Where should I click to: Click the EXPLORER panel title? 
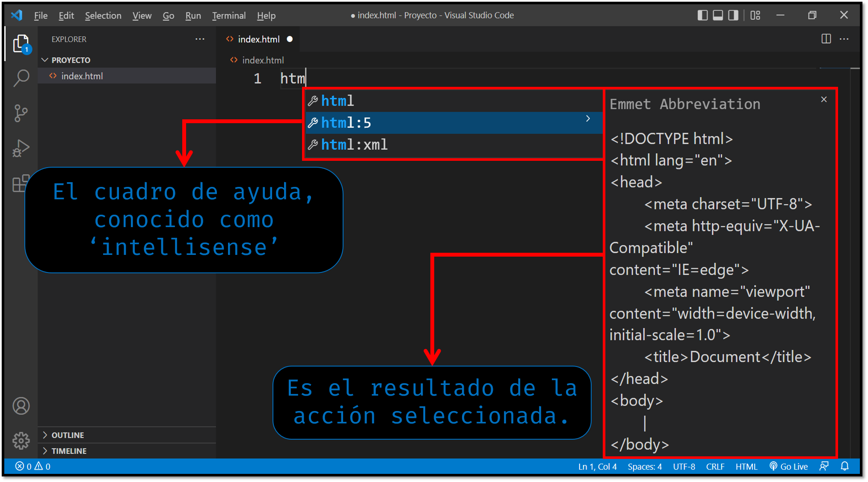pyautogui.click(x=69, y=39)
